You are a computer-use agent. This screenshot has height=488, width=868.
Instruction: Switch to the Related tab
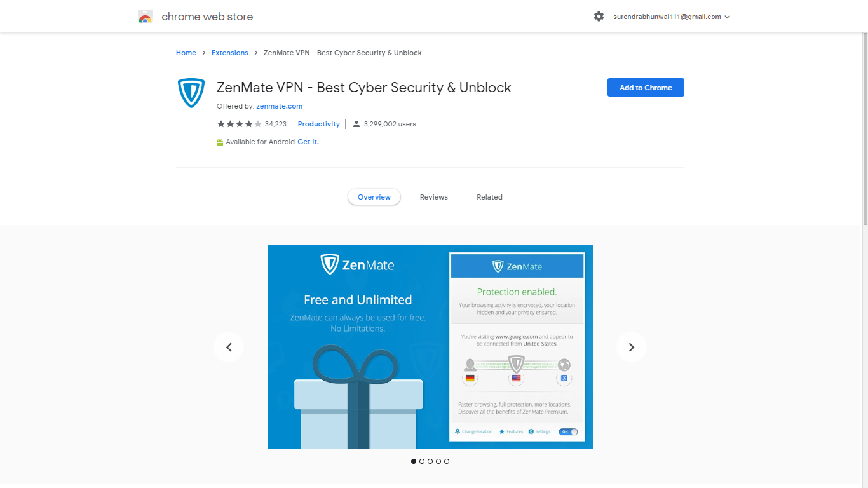coord(489,197)
